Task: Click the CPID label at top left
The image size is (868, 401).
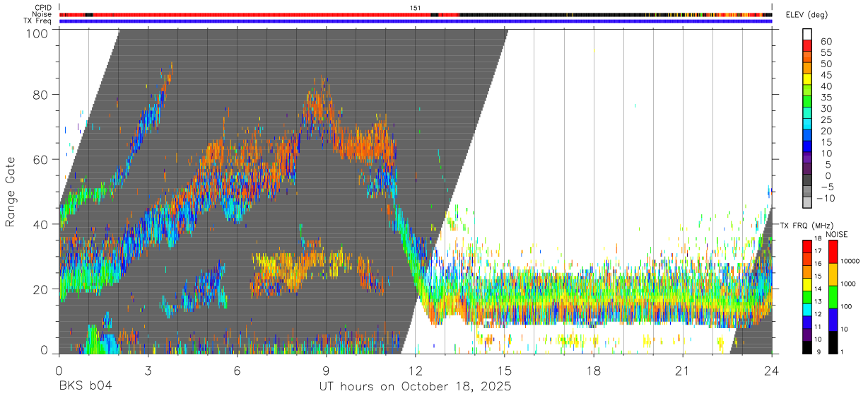Action: pos(42,8)
